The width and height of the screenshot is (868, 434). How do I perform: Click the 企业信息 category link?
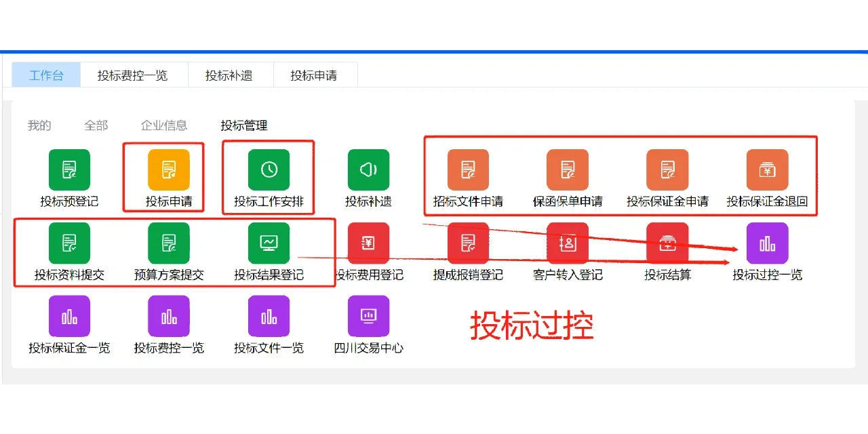(x=164, y=125)
